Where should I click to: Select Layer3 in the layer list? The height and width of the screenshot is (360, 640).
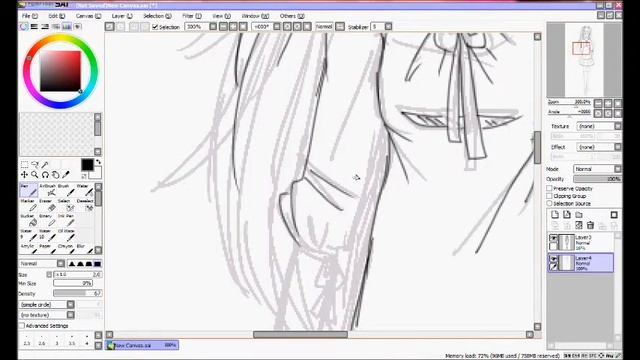pyautogui.click(x=581, y=242)
